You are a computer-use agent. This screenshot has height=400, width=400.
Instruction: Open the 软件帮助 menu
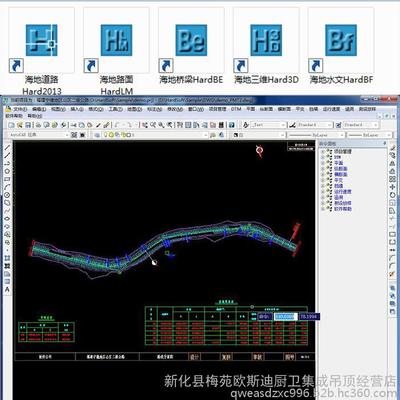14,116
